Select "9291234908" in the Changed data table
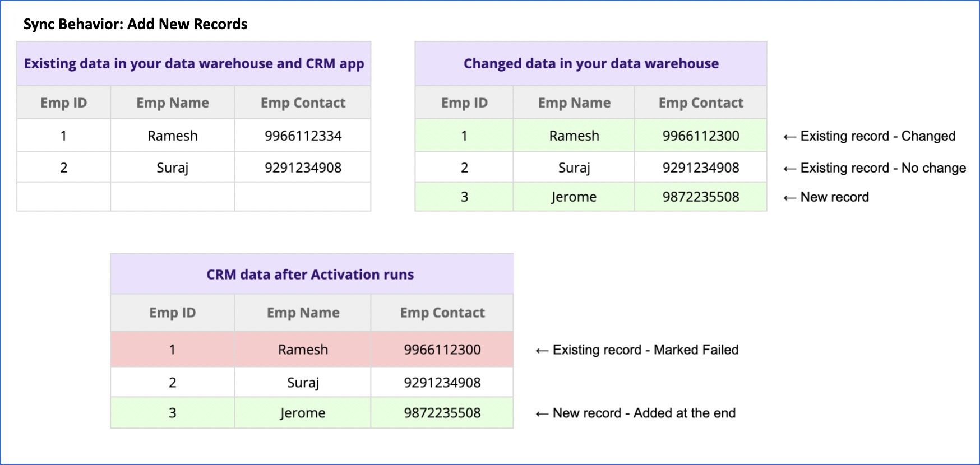980x465 pixels. pos(701,168)
